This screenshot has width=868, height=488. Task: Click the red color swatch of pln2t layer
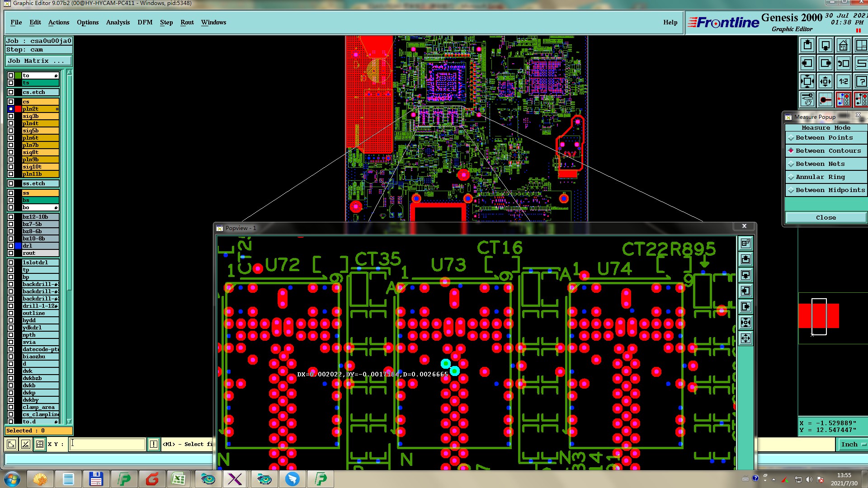(18, 109)
